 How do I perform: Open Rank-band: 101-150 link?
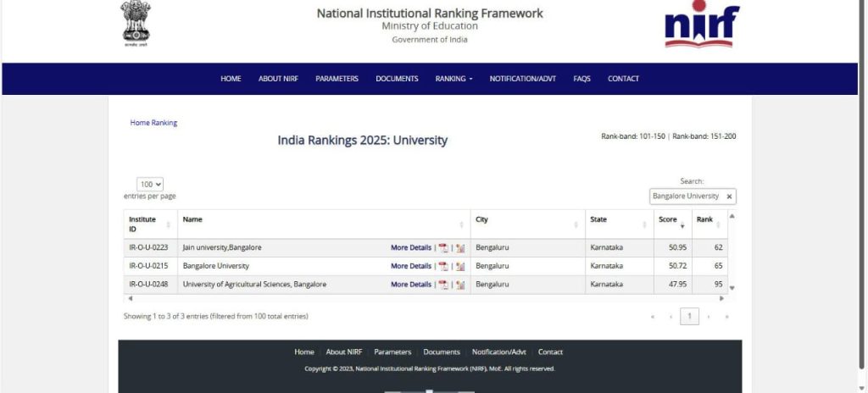(633, 136)
